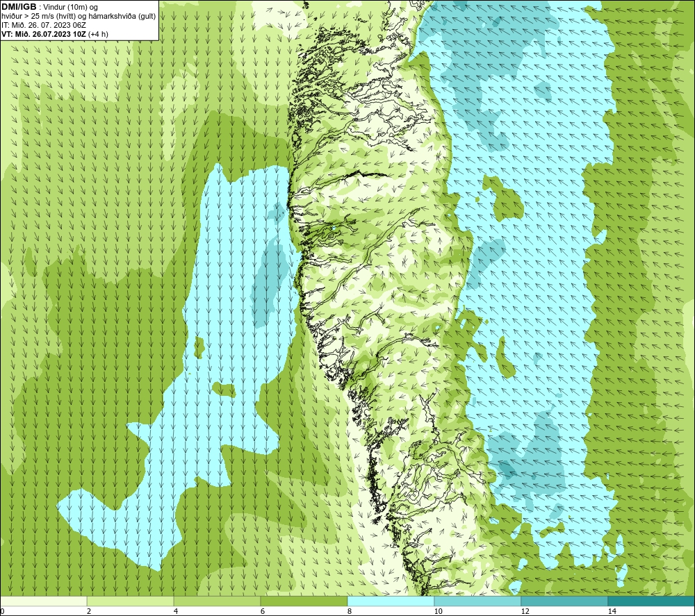Click the scale label 10
Screen dimensions: 695x616
pos(438,611)
